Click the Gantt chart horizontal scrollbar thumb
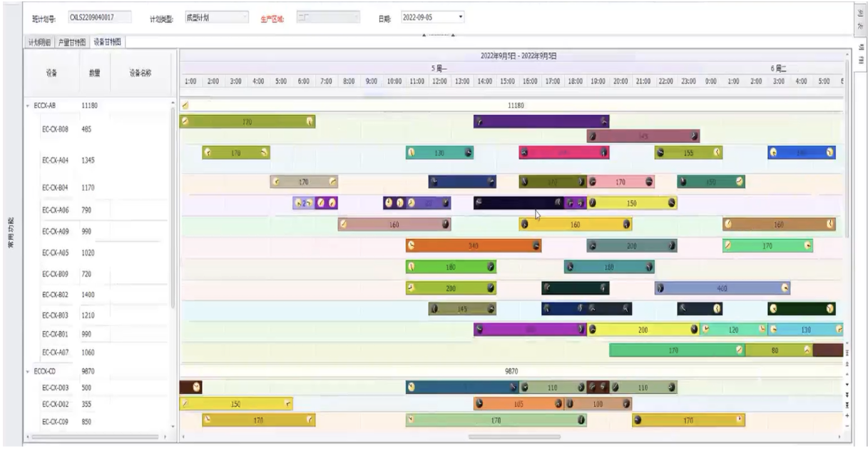The width and height of the screenshot is (868, 449). [x=514, y=435]
